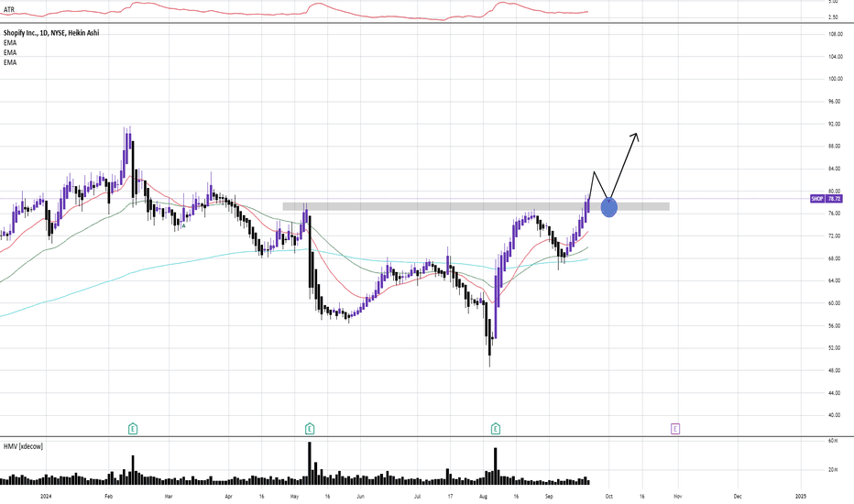Screen dimensions: 854x504
Task: Click the 92.00 price axis label
Action: click(x=835, y=125)
